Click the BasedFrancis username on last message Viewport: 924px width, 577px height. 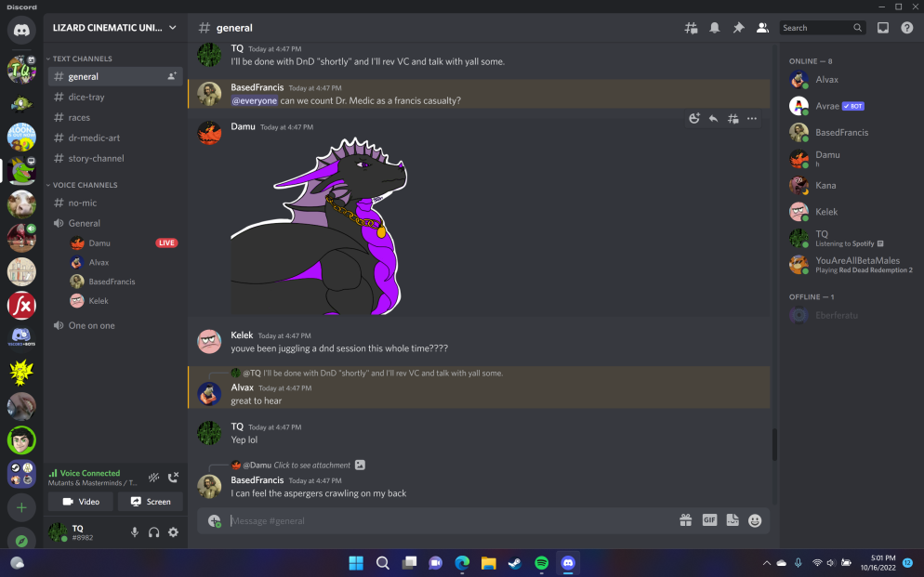257,480
